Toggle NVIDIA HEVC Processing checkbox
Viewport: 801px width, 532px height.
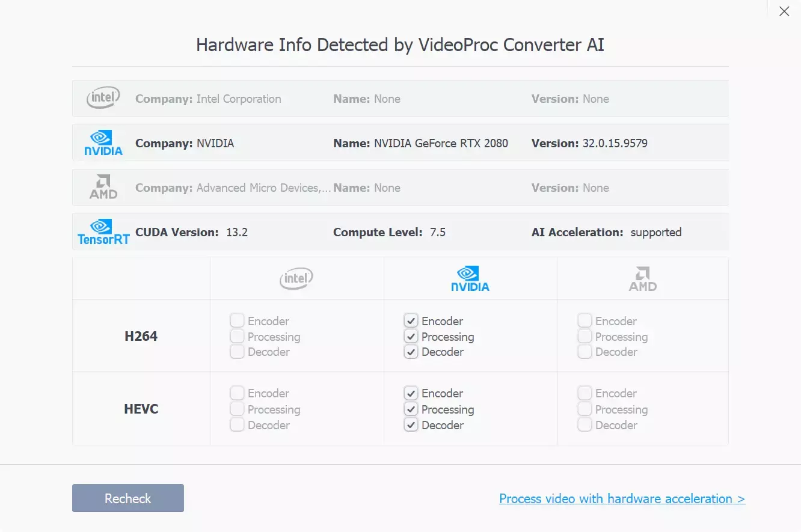[411, 409]
